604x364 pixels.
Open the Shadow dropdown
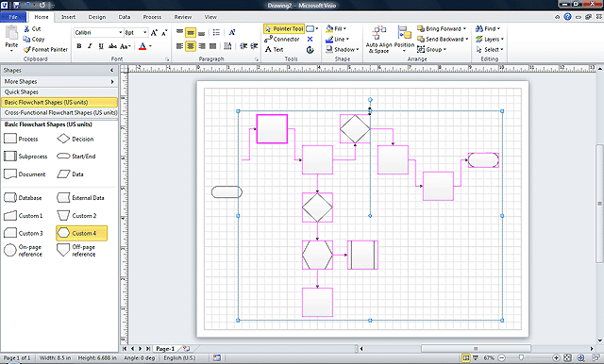click(x=342, y=50)
